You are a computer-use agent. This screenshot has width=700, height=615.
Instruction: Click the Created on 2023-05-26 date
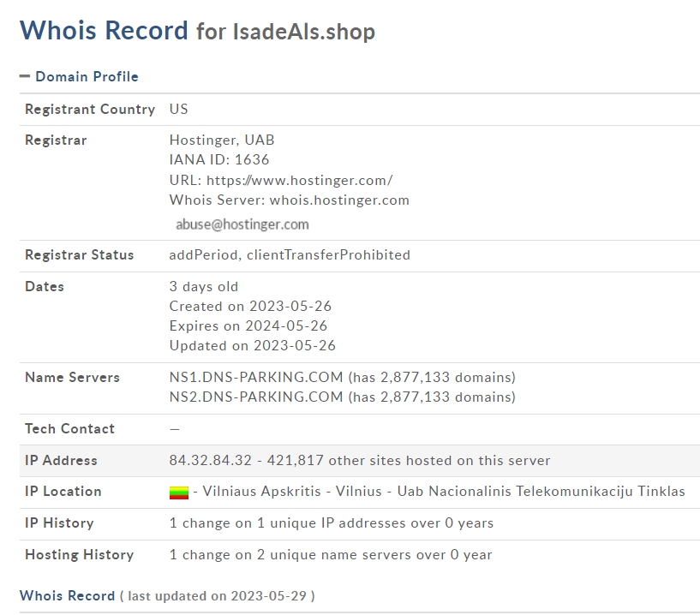pyautogui.click(x=250, y=306)
